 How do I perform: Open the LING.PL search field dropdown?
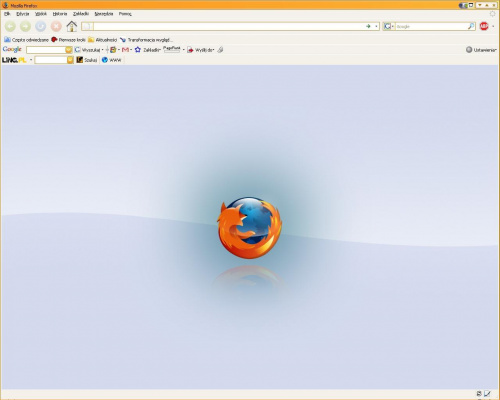point(70,60)
